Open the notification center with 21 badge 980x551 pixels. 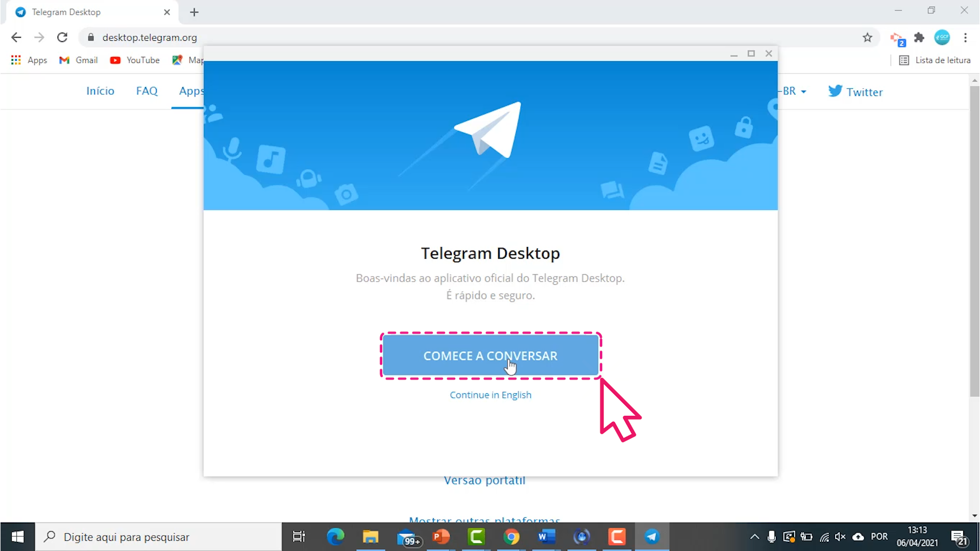pos(960,538)
